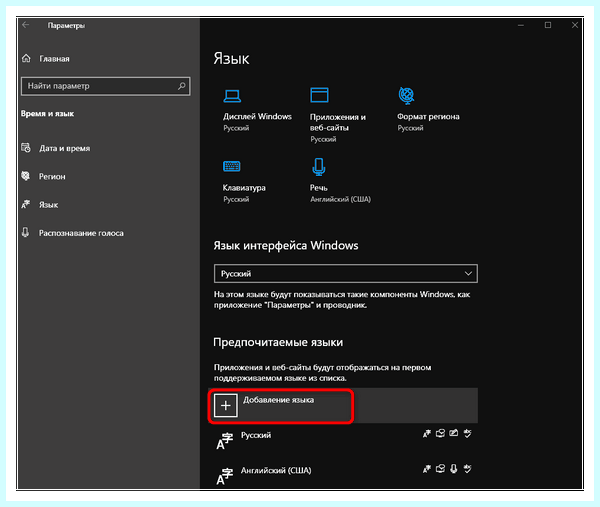Screen dimensions: 600x507
Task: Open the Регион settings page
Action: tap(52, 176)
